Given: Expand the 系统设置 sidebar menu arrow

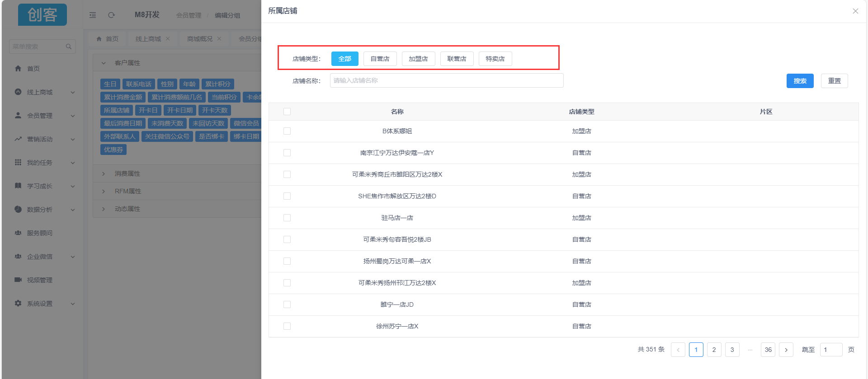Looking at the screenshot, I should coord(73,304).
